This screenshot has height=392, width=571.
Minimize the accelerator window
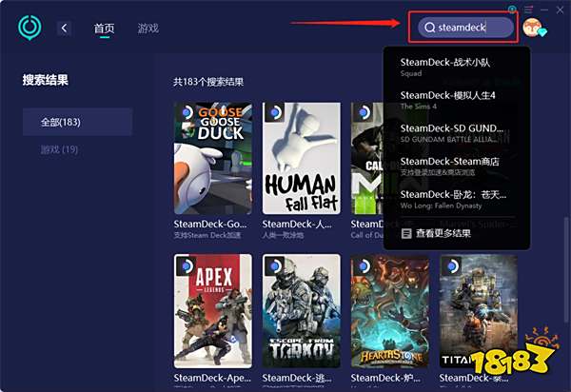pyautogui.click(x=544, y=10)
